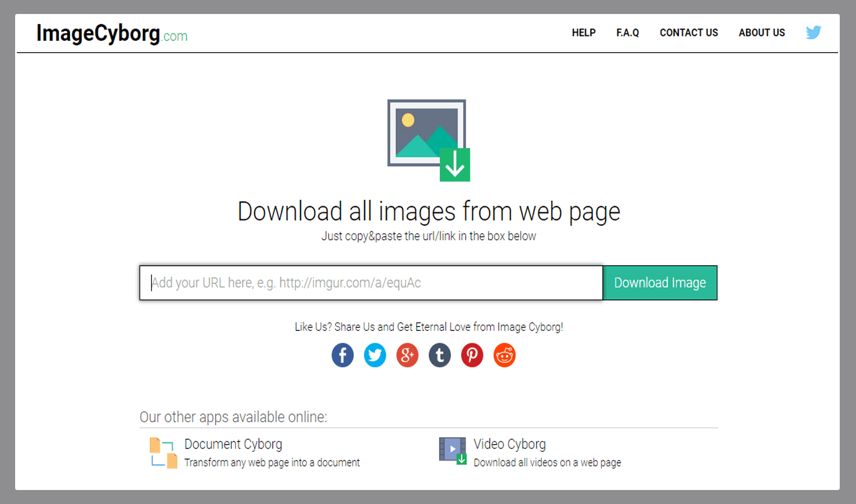The image size is (856, 504).
Task: Click the large image download illustration
Action: pyautogui.click(x=429, y=140)
